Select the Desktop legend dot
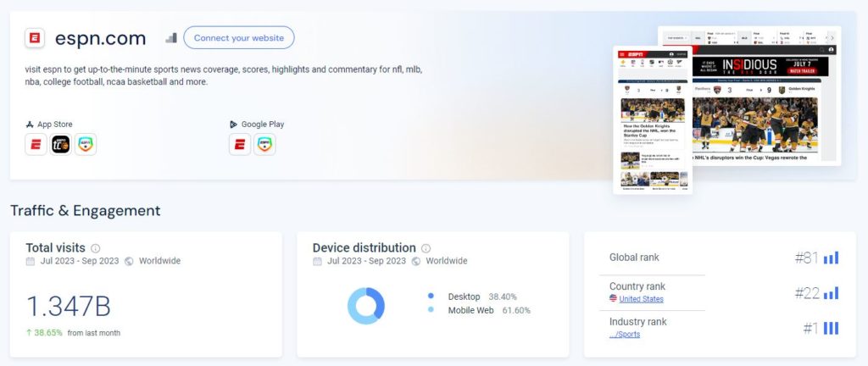Image resolution: width=868 pixels, height=366 pixels. click(x=431, y=296)
